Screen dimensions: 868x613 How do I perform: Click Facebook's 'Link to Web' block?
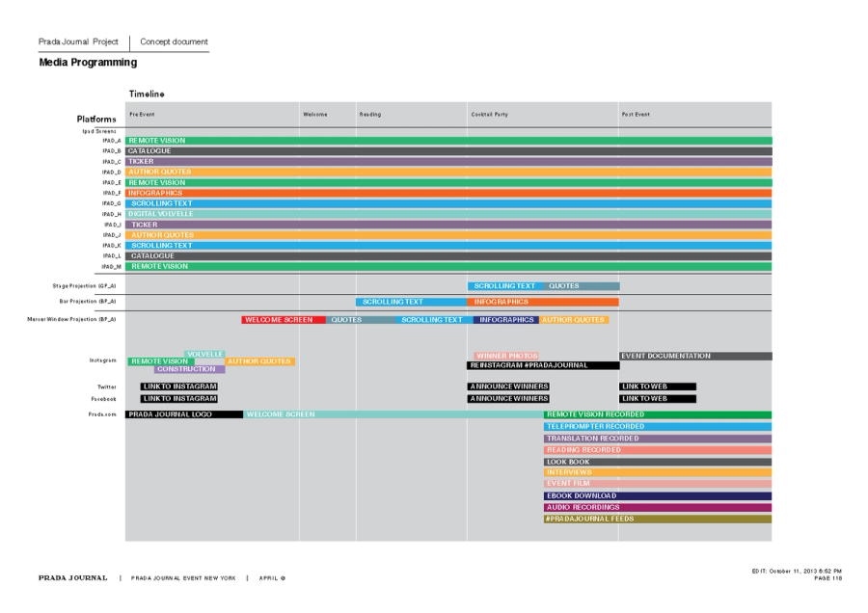tap(658, 398)
